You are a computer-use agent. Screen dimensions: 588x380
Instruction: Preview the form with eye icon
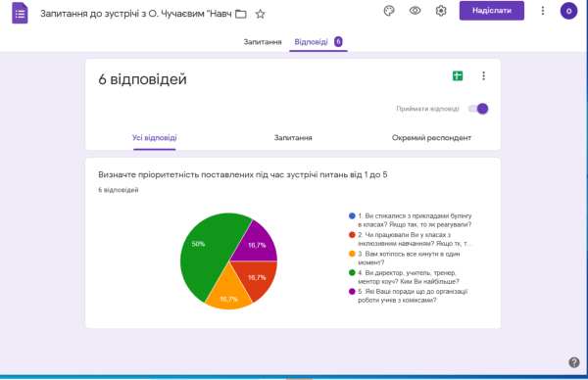pos(415,11)
